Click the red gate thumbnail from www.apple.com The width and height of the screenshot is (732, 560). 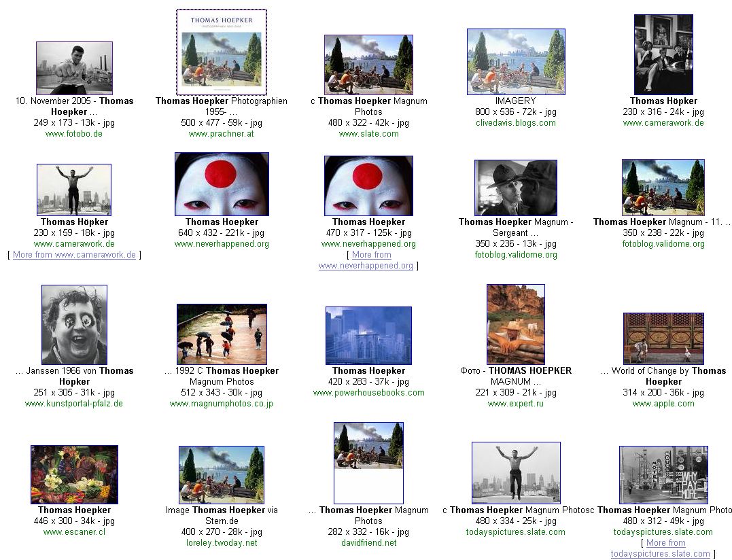click(663, 338)
